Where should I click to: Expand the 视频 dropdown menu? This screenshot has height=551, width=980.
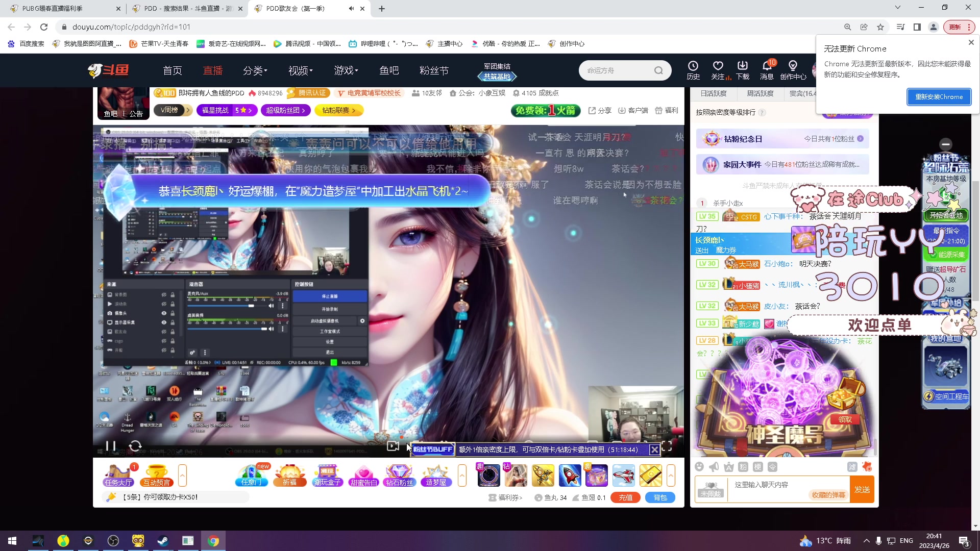point(300,70)
